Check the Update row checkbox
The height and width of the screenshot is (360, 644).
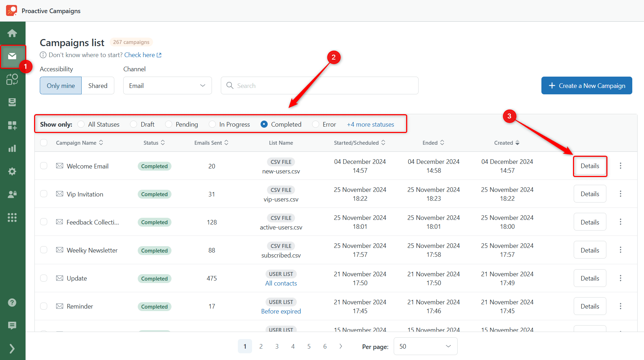tap(44, 278)
